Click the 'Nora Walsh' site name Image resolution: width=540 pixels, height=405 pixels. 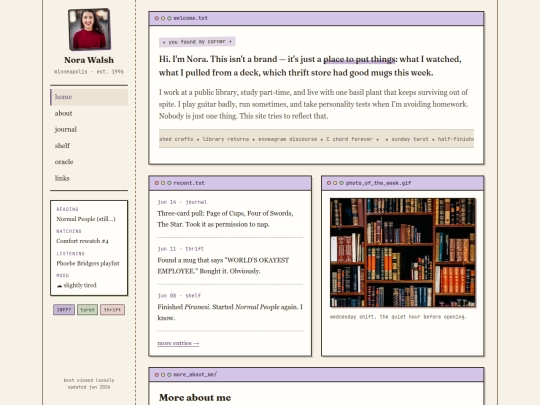click(89, 60)
